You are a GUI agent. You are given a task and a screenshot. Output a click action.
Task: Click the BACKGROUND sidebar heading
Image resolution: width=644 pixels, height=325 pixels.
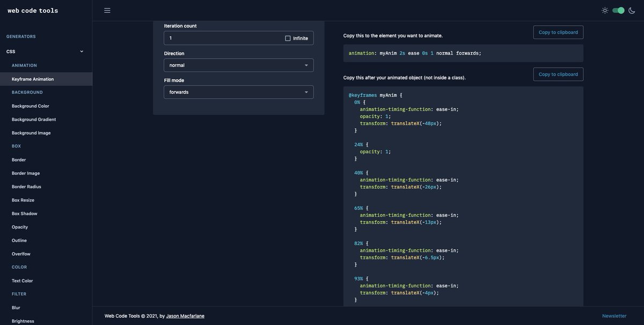tap(27, 92)
